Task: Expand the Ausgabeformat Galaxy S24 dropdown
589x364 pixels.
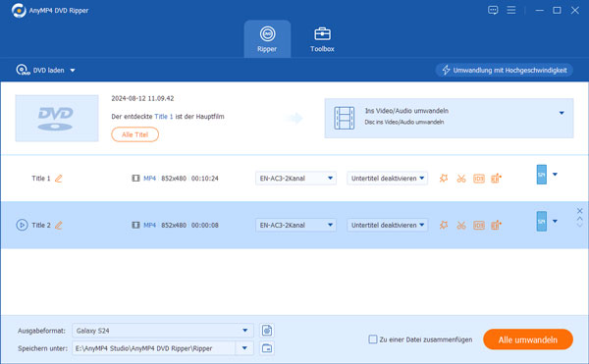Action: 163,331
